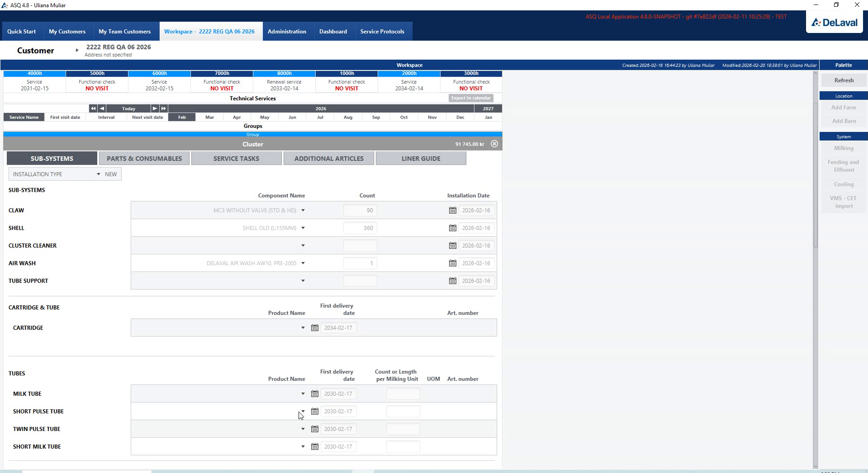The image size is (868, 473).
Task: Step timeline forward one month
Action: (155, 109)
